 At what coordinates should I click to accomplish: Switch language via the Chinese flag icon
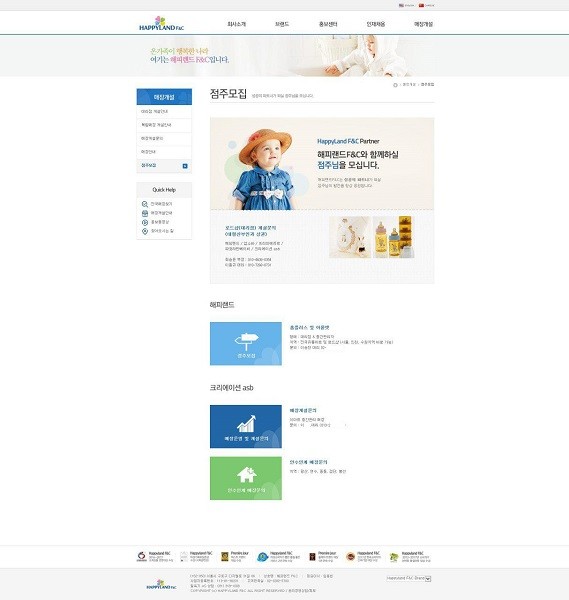coord(421,5)
